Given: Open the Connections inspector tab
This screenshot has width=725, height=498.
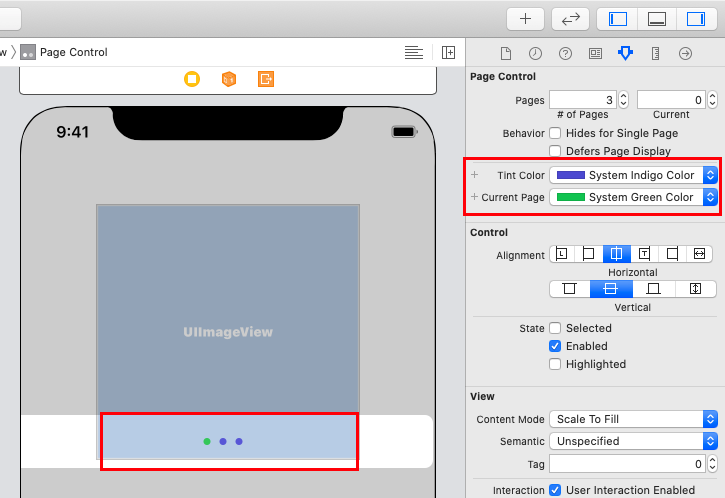Looking at the screenshot, I should (x=685, y=54).
